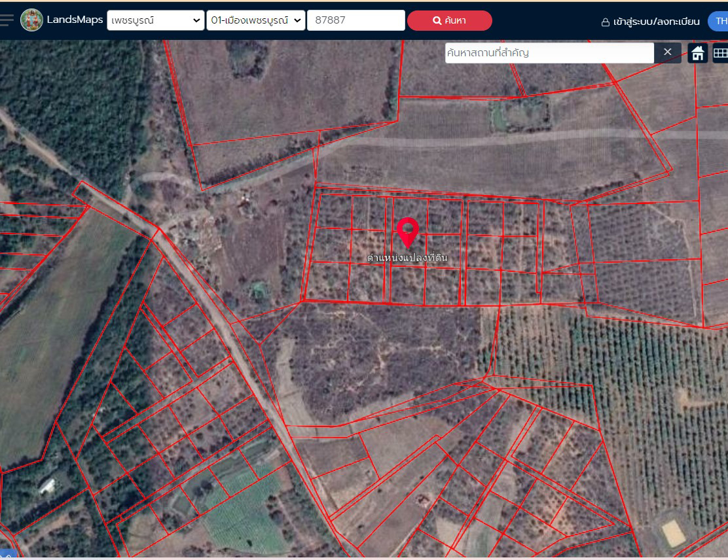This screenshot has width=728, height=560.
Task: Click the red location pin marker
Action: pos(408,231)
